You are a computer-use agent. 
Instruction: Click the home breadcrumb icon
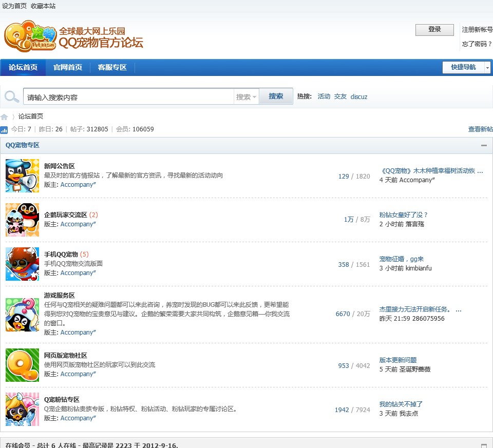(x=4, y=117)
